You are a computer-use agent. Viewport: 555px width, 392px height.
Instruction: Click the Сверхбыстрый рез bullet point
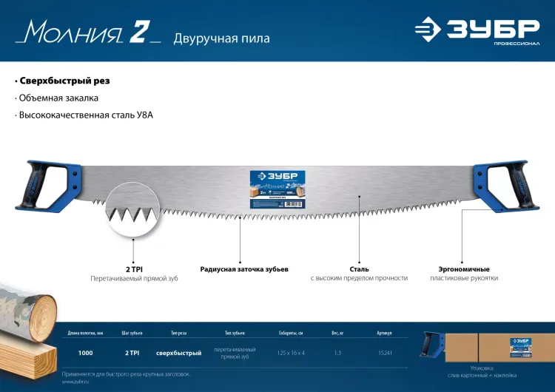pyautogui.click(x=64, y=81)
